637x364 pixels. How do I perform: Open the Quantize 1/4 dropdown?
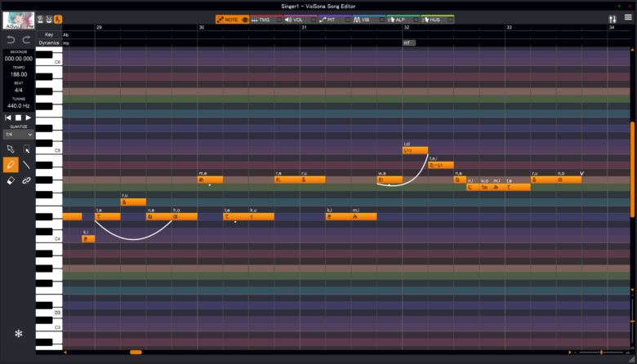pyautogui.click(x=18, y=134)
